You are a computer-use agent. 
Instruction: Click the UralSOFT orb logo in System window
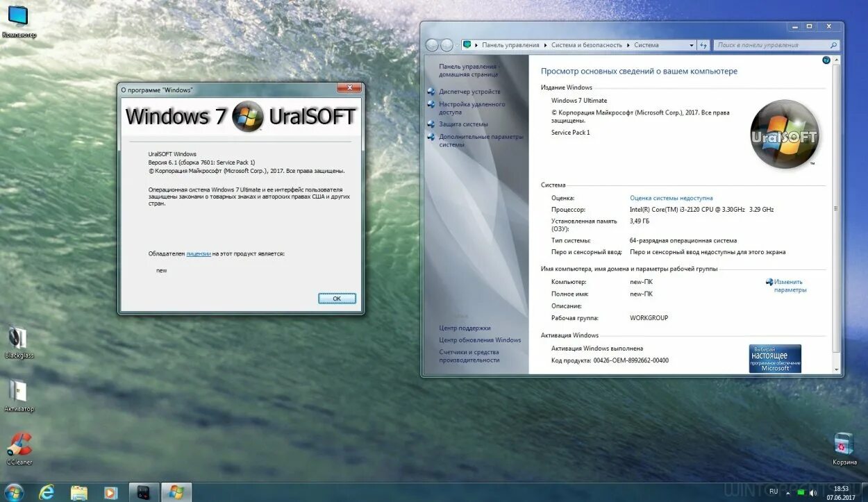click(785, 134)
